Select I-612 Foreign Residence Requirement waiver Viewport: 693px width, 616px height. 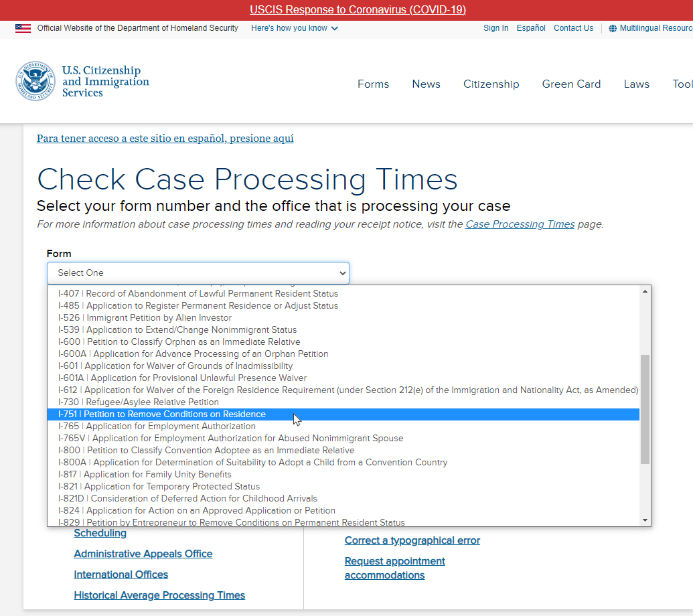click(x=343, y=390)
